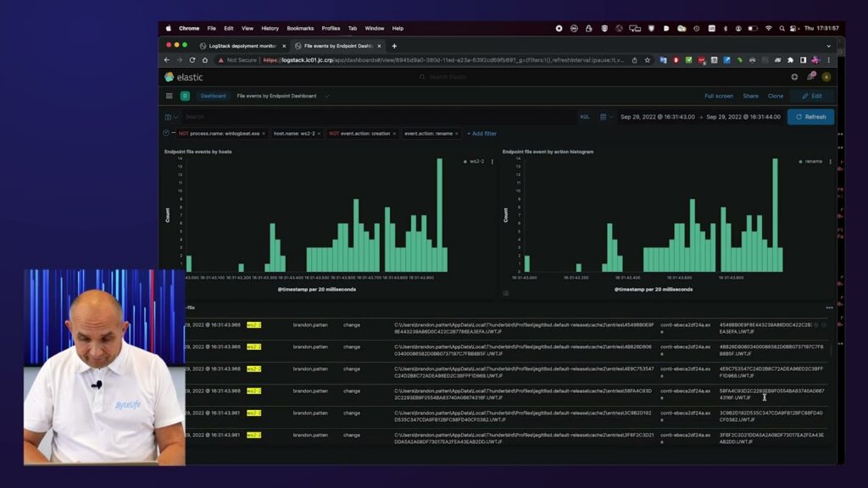Open the start date picker field
This screenshot has height=488, width=868.
(657, 117)
